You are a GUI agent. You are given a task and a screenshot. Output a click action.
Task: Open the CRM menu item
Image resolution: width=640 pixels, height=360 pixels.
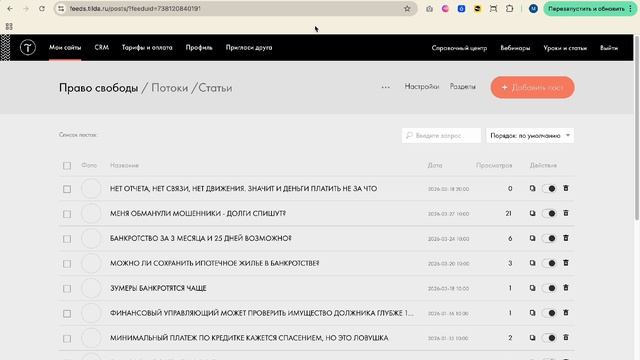101,47
